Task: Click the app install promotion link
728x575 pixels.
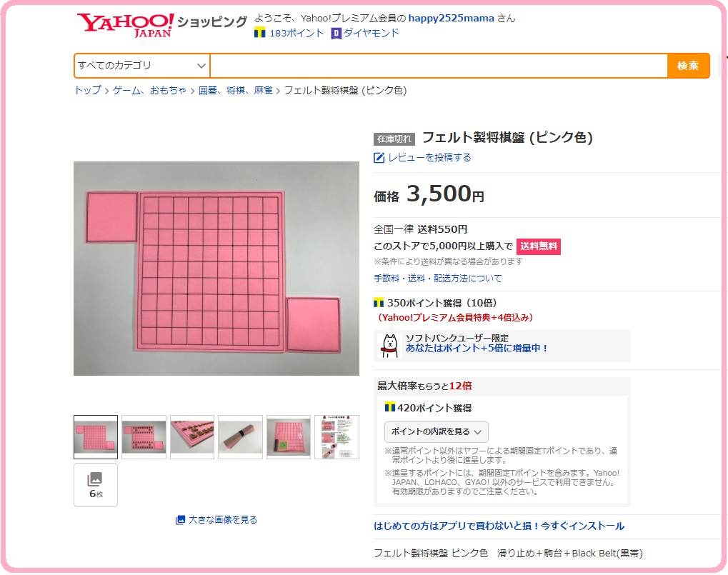Action: (x=499, y=526)
